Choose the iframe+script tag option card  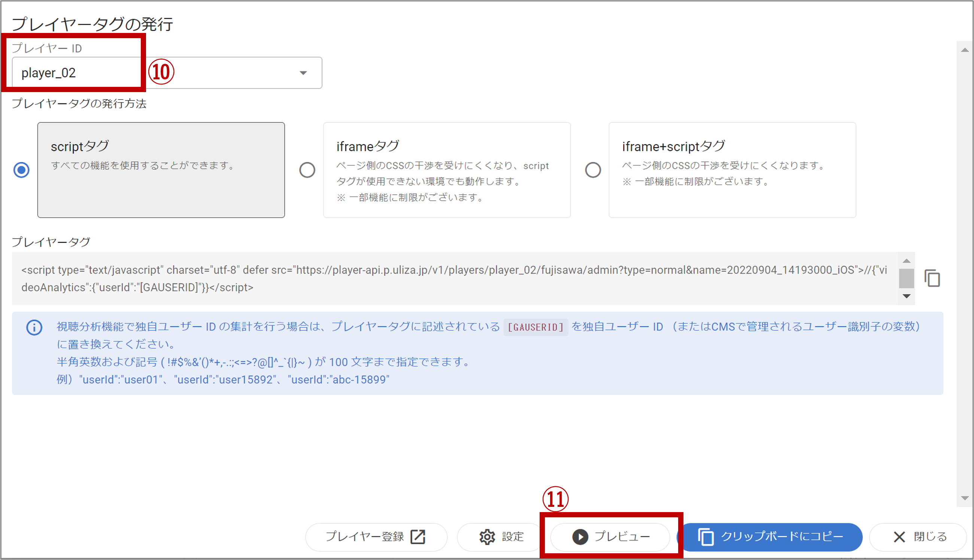point(732,170)
